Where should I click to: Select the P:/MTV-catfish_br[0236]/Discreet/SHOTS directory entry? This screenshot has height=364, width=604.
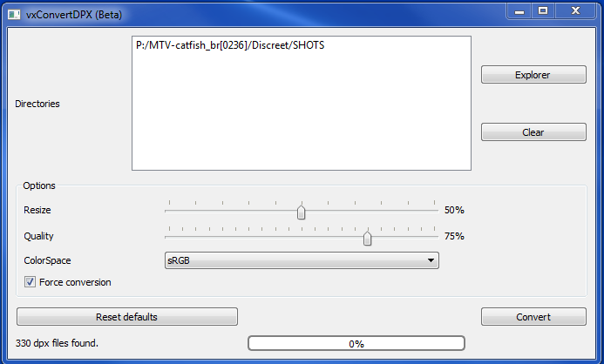click(x=230, y=45)
